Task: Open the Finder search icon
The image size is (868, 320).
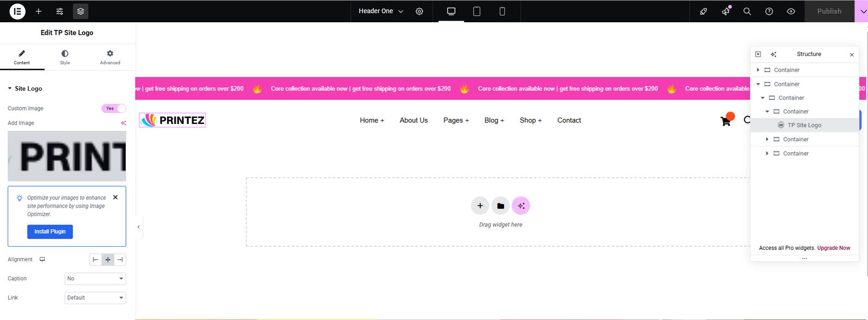Action: (747, 11)
